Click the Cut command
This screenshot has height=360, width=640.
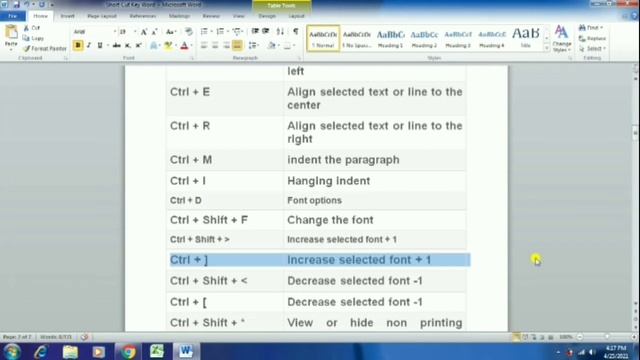click(32, 28)
